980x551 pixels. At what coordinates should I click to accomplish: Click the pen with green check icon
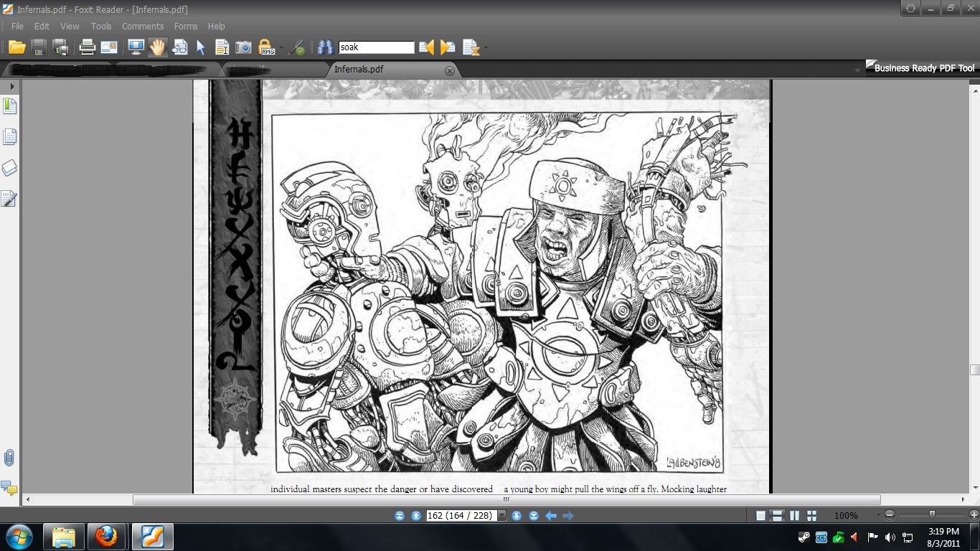point(296,47)
